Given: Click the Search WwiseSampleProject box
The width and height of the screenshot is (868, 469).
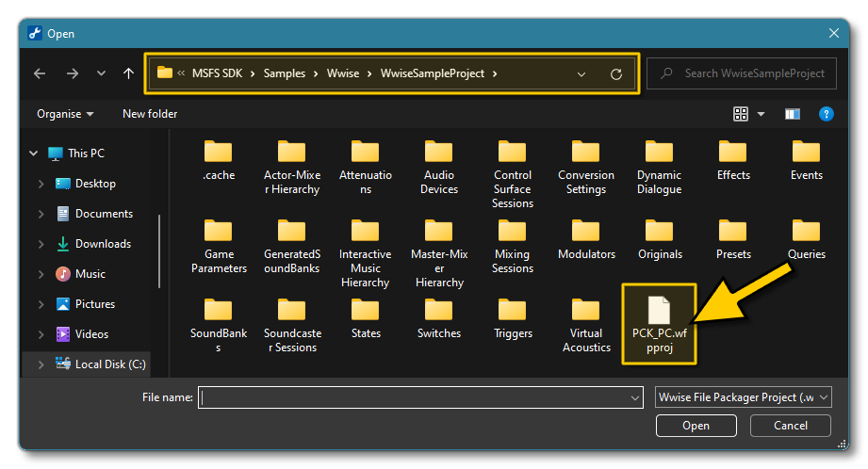Looking at the screenshot, I should (x=743, y=73).
